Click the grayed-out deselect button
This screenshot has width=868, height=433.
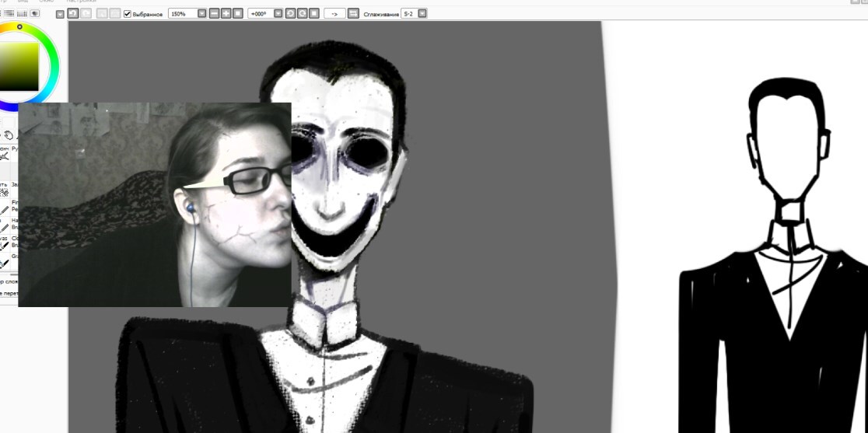click(102, 13)
